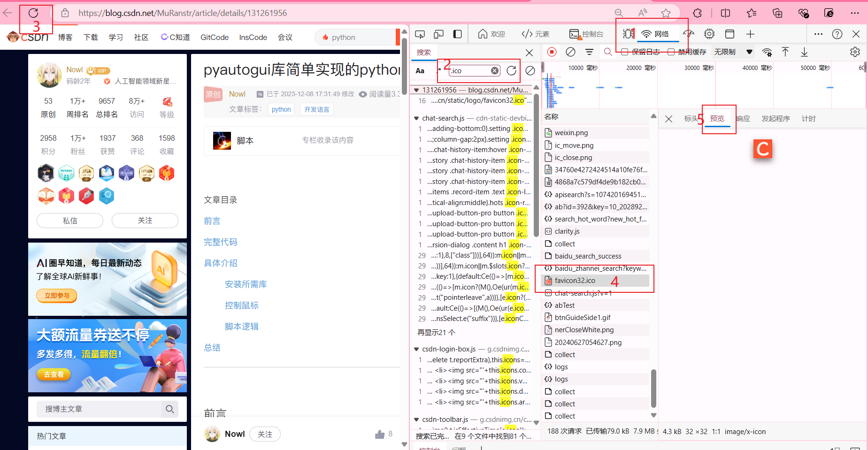868x450 pixels.
Task: Stop recording the network log
Action: pyautogui.click(x=552, y=52)
